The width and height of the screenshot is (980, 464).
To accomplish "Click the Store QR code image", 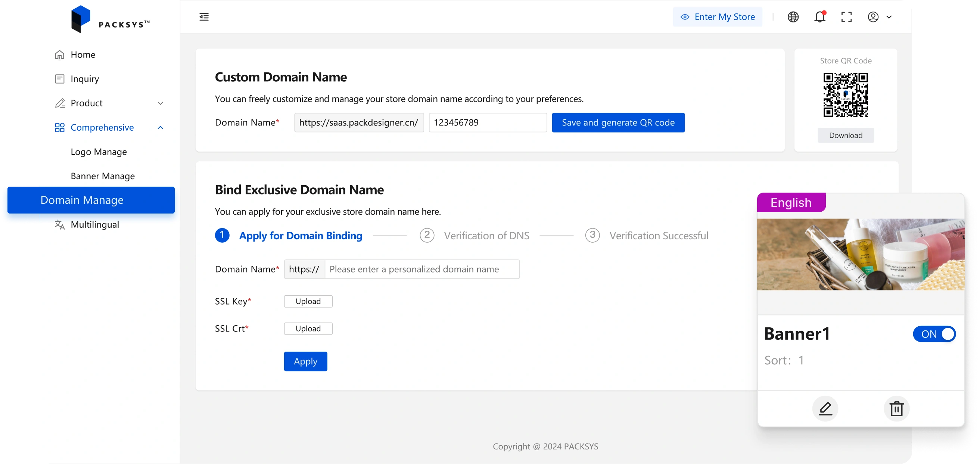I will pos(845,95).
